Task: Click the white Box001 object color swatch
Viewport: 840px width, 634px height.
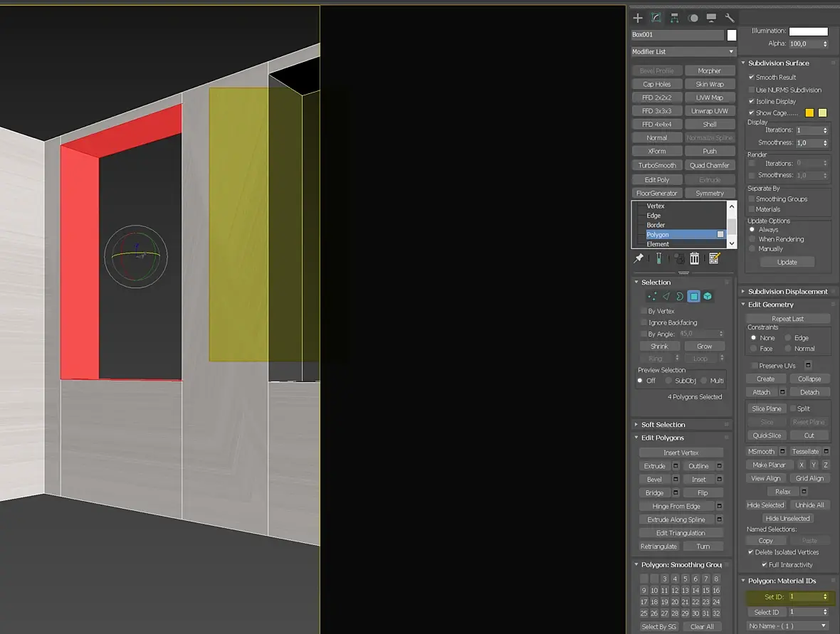Action: 731,36
